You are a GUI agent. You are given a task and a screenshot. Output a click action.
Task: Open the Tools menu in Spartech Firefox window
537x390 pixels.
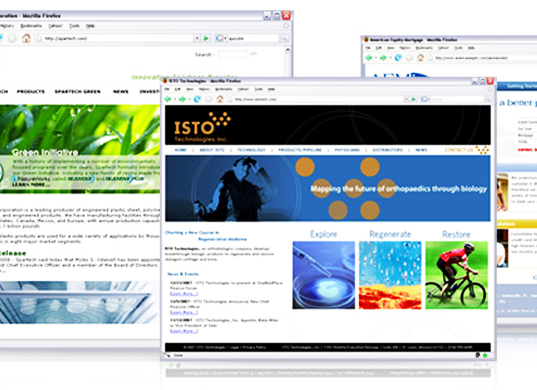(74, 26)
